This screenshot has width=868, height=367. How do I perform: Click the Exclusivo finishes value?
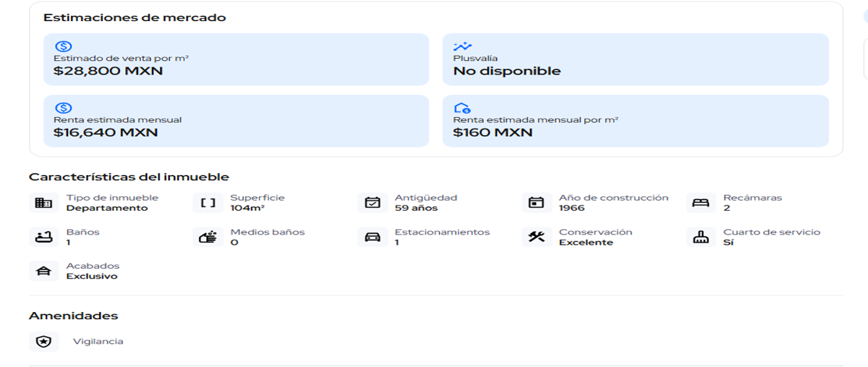point(92,276)
